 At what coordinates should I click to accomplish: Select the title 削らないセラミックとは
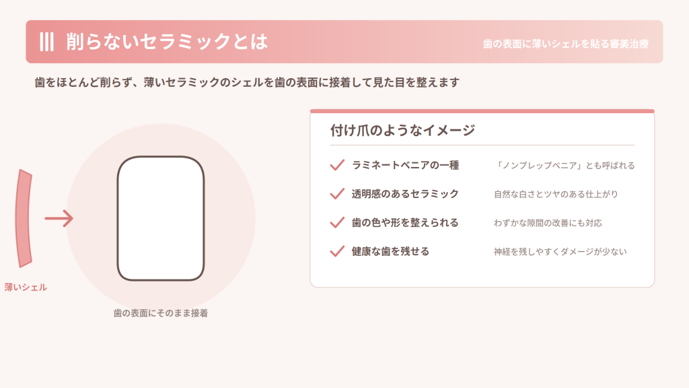pyautogui.click(x=167, y=42)
